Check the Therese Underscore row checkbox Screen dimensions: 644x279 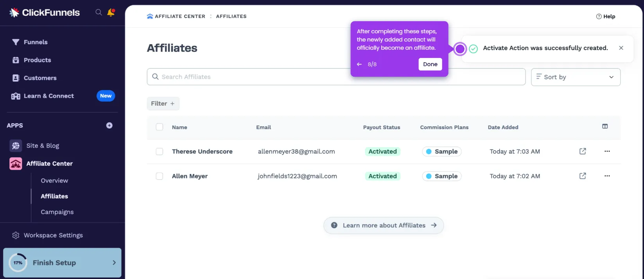point(160,151)
